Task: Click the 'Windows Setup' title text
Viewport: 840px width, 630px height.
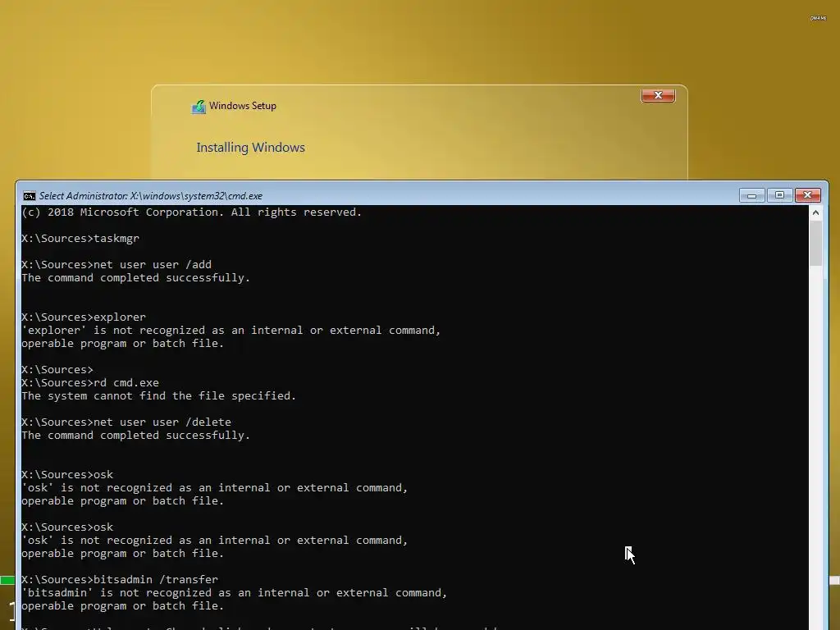Action: coord(243,106)
